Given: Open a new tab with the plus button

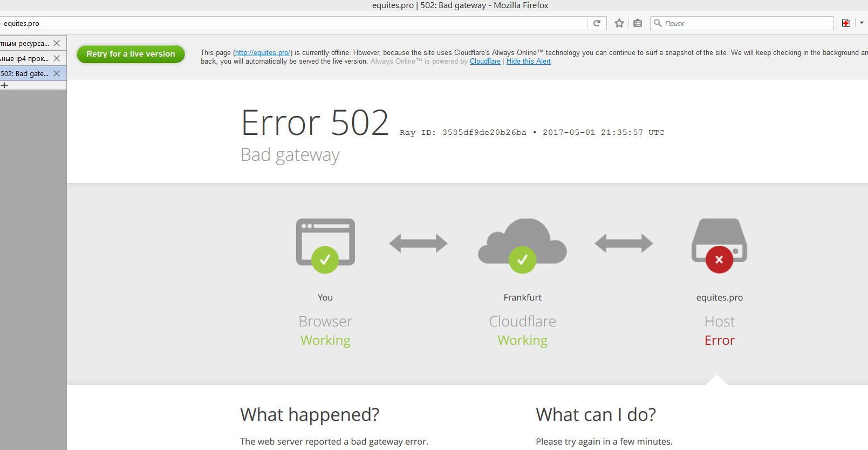Looking at the screenshot, I should point(5,85).
